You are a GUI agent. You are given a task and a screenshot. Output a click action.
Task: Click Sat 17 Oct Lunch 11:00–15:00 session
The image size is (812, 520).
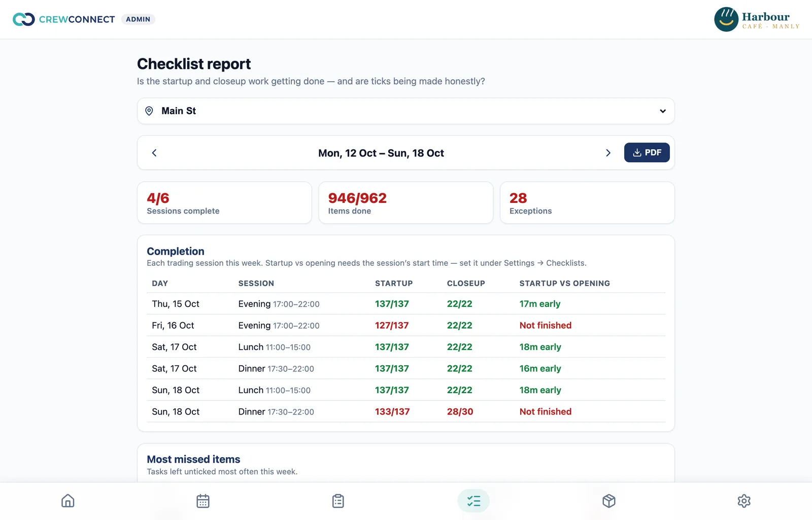coord(274,347)
